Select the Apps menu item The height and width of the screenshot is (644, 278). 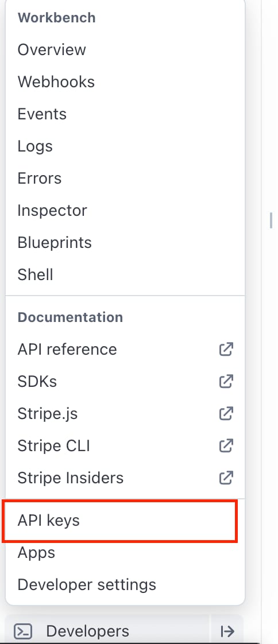pos(125,552)
